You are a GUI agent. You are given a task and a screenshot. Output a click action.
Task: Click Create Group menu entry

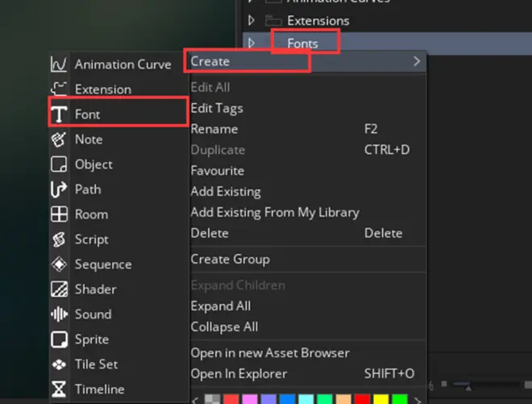(230, 260)
